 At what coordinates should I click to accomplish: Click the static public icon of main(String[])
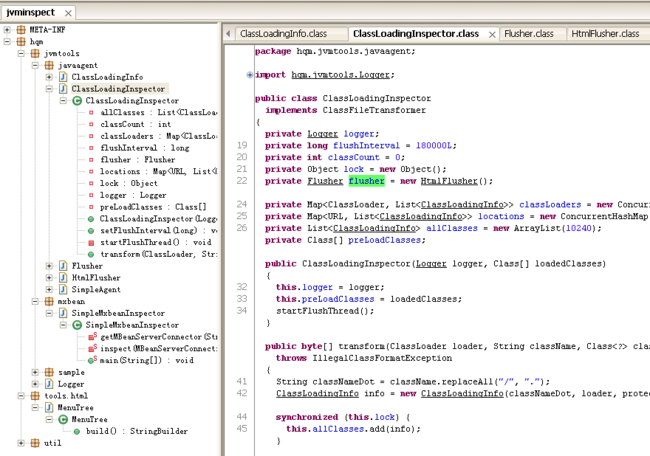[x=92, y=360]
